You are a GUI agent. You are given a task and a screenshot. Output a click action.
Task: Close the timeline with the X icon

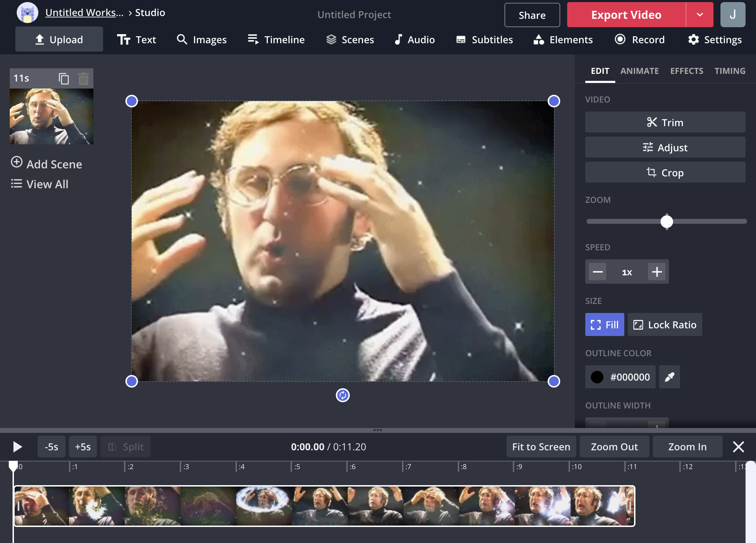tap(738, 447)
